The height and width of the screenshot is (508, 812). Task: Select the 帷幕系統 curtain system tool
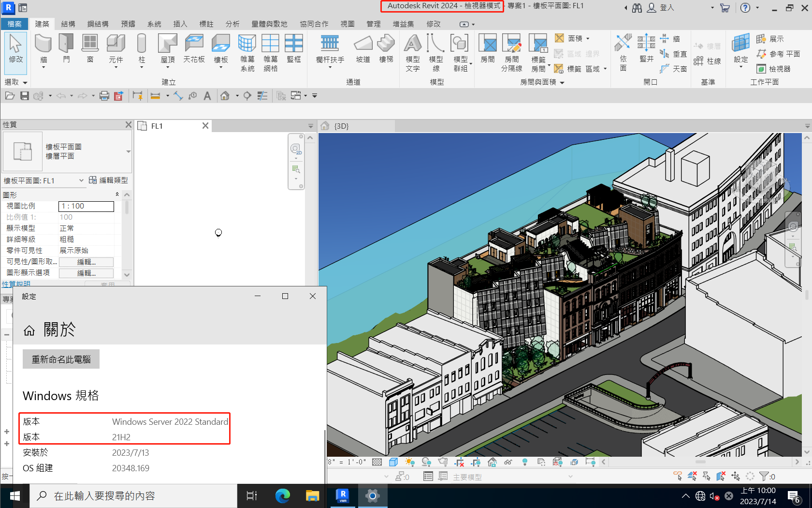point(247,53)
